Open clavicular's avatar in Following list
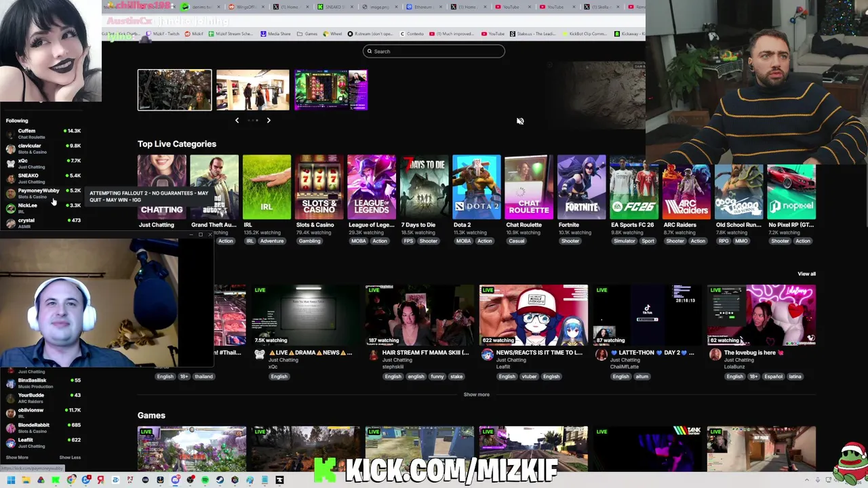 (x=10, y=148)
